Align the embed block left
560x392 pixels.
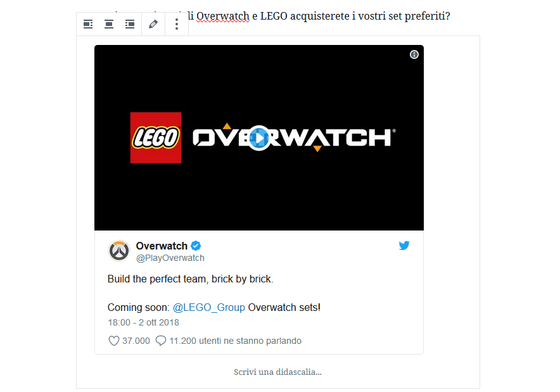88,24
